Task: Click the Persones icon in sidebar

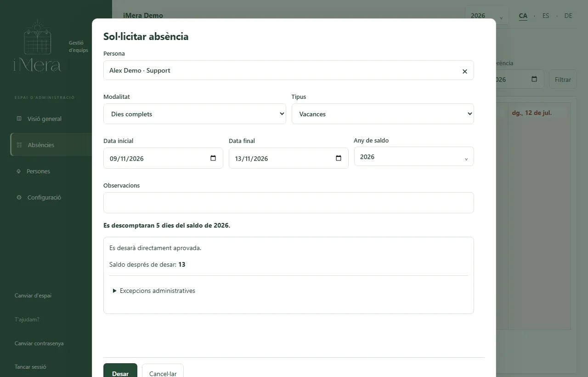Action: click(x=19, y=171)
